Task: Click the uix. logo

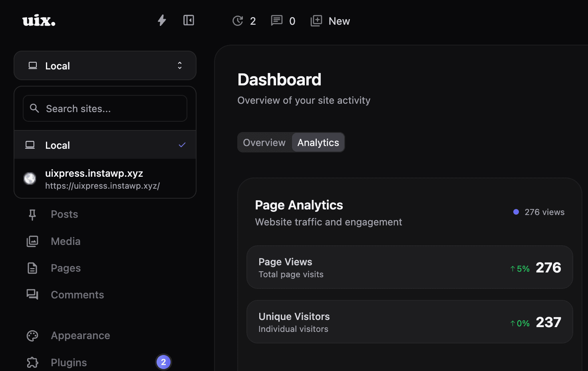Action: tap(38, 20)
